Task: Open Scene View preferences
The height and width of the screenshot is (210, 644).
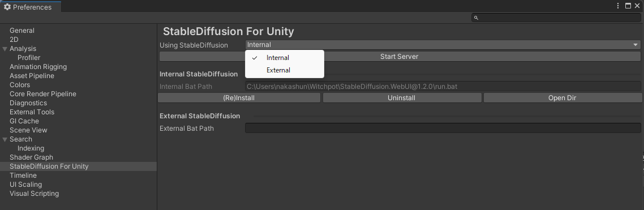Action: click(28, 130)
